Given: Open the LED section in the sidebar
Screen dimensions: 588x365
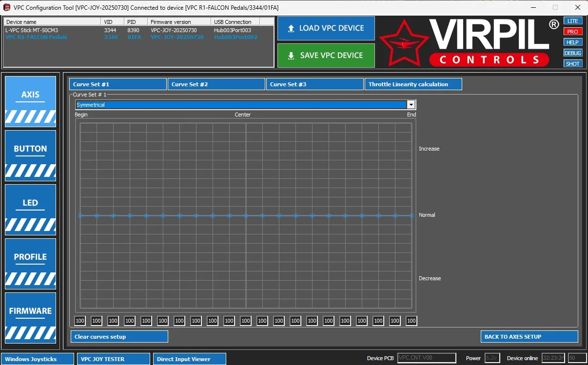Looking at the screenshot, I should 30,210.
